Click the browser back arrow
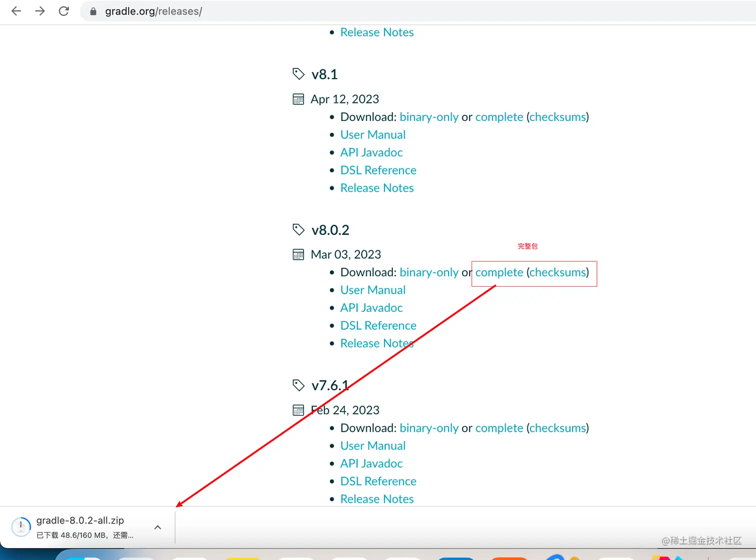The height and width of the screenshot is (560, 756). click(16, 11)
